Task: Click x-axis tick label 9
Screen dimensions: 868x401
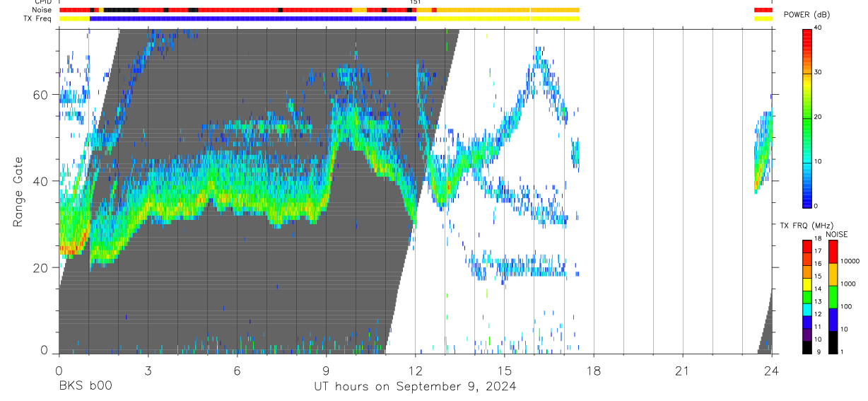Action: (x=326, y=370)
